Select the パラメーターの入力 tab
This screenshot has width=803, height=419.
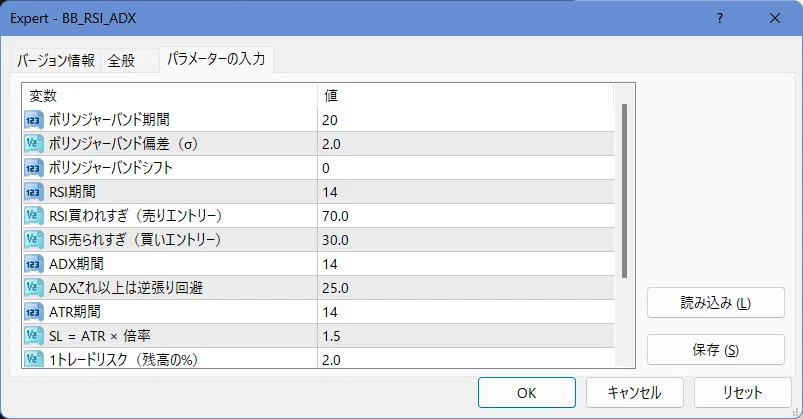pos(216,59)
